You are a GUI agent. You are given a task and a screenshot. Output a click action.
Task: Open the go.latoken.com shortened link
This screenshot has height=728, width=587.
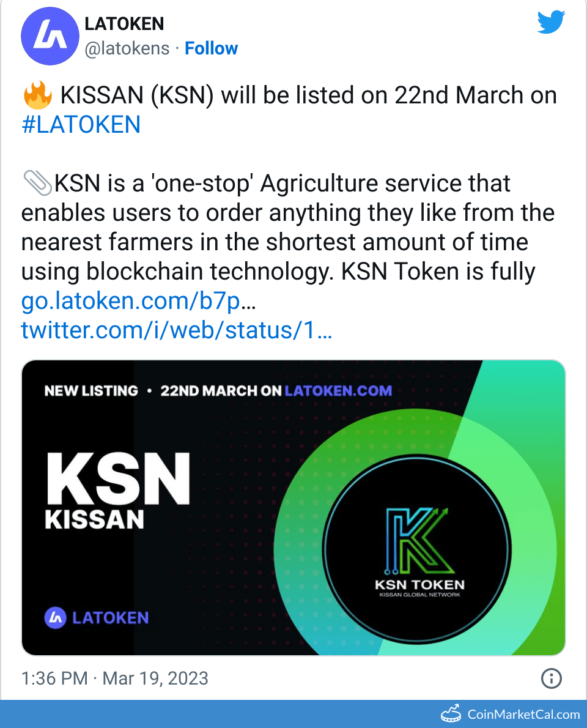130,300
